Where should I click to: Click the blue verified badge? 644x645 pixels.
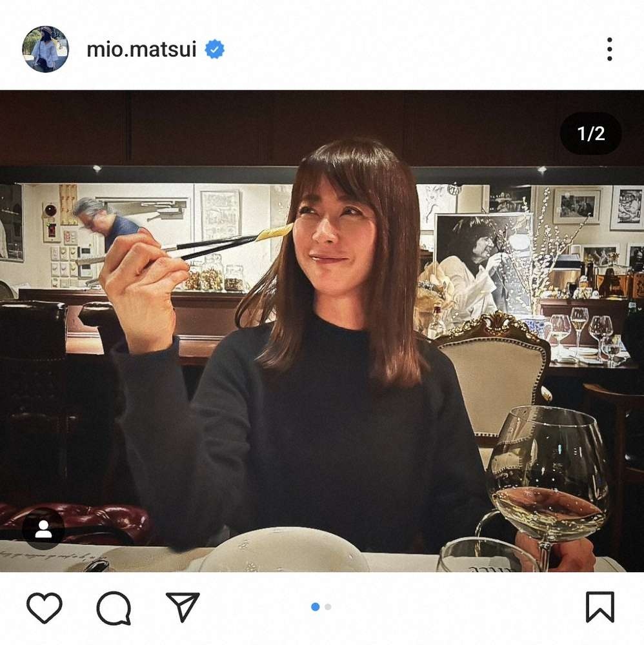[x=214, y=50]
